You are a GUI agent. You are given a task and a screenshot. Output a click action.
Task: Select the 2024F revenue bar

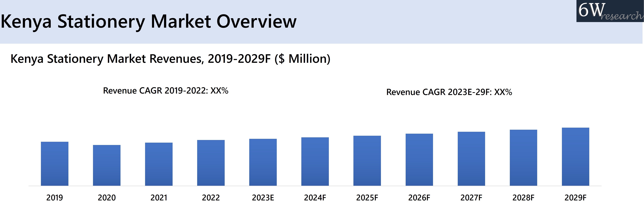[315, 162]
